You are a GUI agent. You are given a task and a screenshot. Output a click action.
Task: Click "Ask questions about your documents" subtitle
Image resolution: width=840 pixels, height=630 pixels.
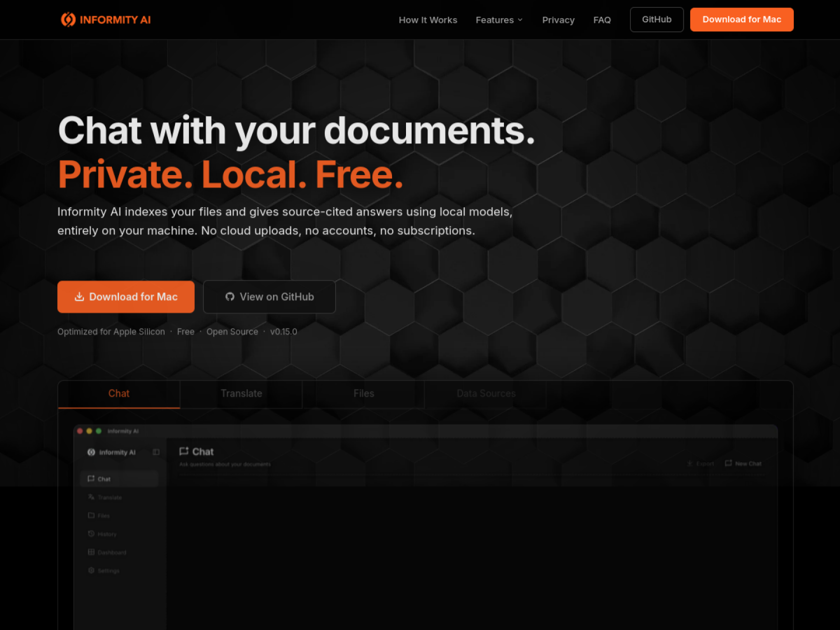[225, 464]
